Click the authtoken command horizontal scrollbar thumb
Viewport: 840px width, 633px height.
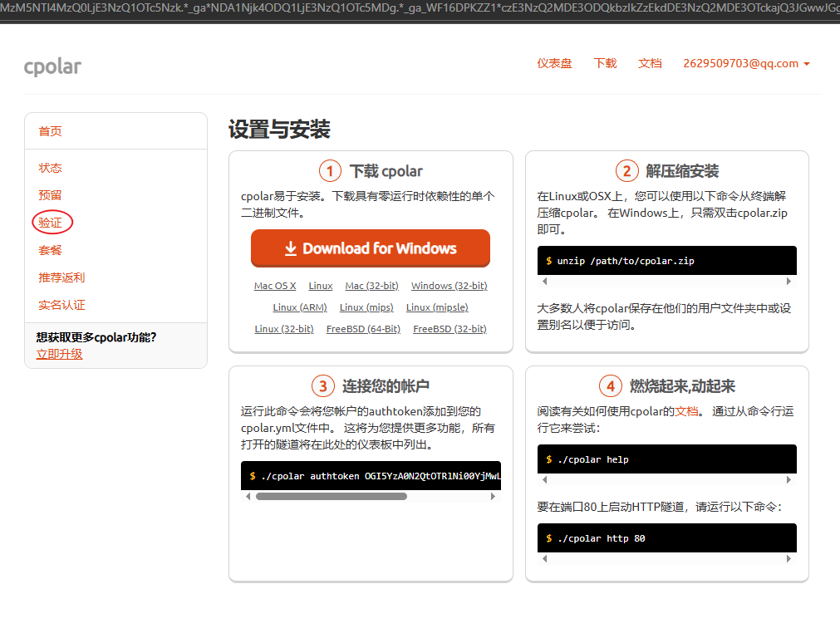[331, 497]
